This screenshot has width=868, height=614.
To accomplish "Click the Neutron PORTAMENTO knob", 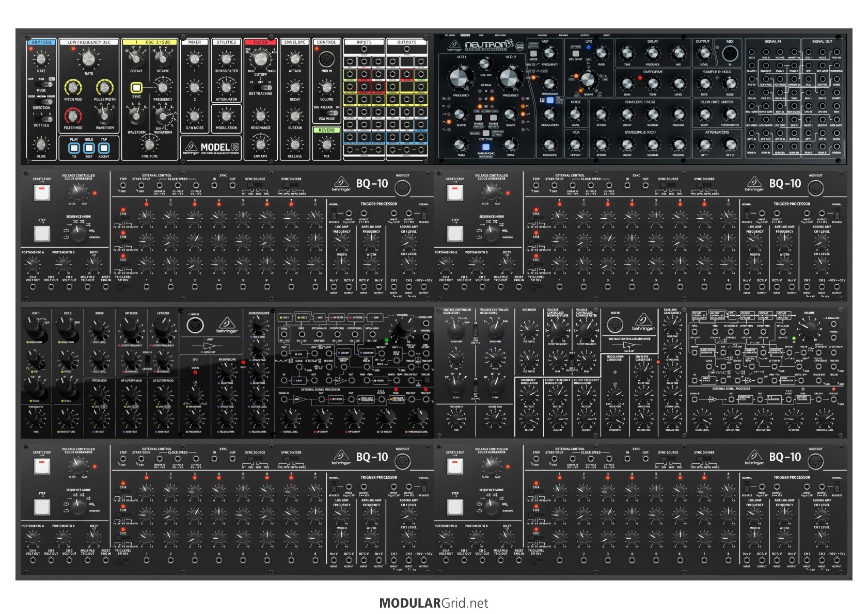I will [x=730, y=113].
